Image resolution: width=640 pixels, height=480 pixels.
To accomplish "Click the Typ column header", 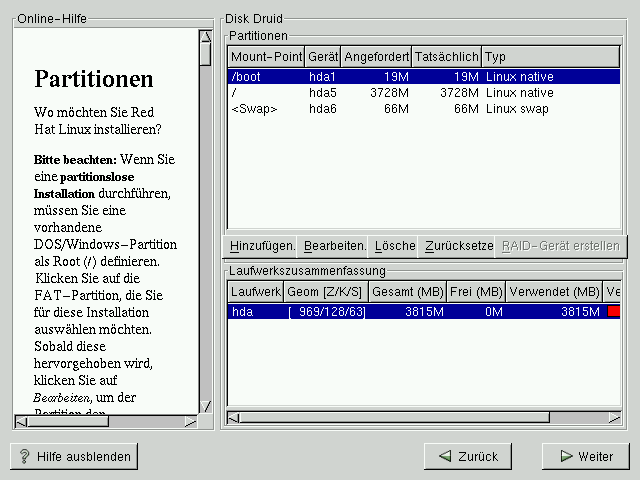I will [x=550, y=55].
